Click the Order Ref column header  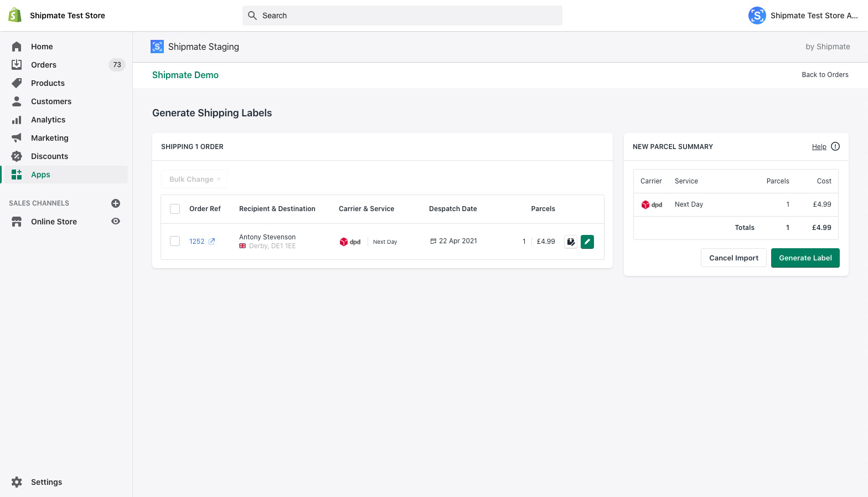tap(205, 209)
